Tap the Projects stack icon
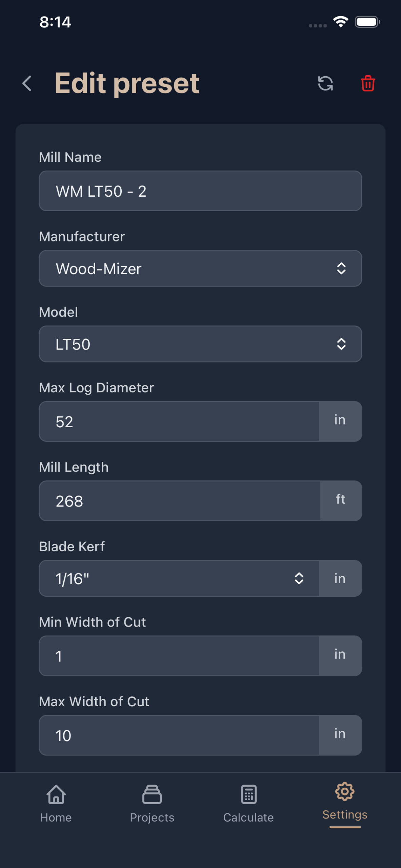Image resolution: width=401 pixels, height=868 pixels. coord(152,794)
